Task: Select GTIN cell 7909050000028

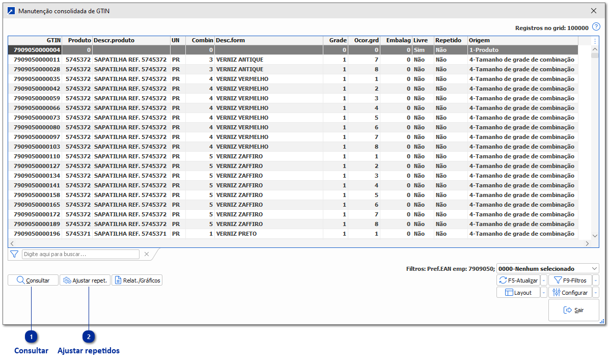Action: pos(35,70)
